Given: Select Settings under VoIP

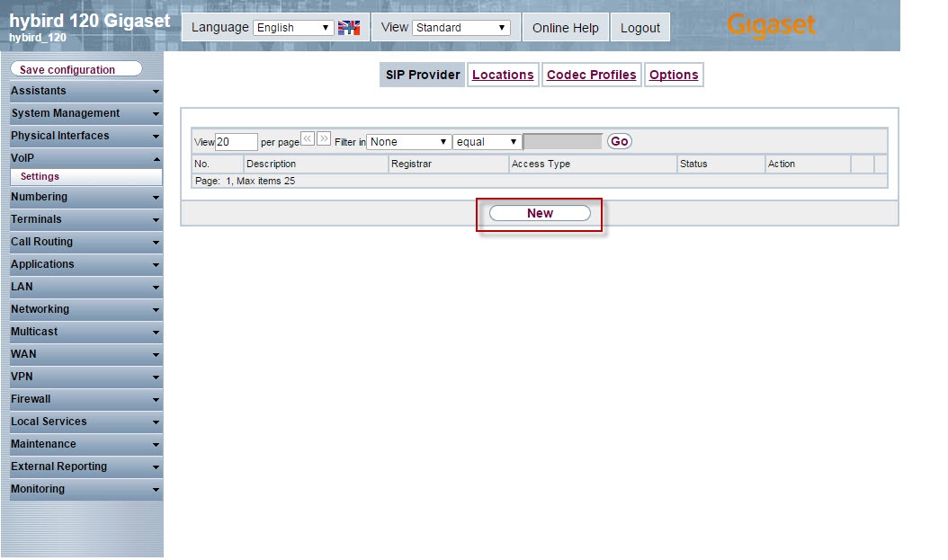Looking at the screenshot, I should click(85, 176).
